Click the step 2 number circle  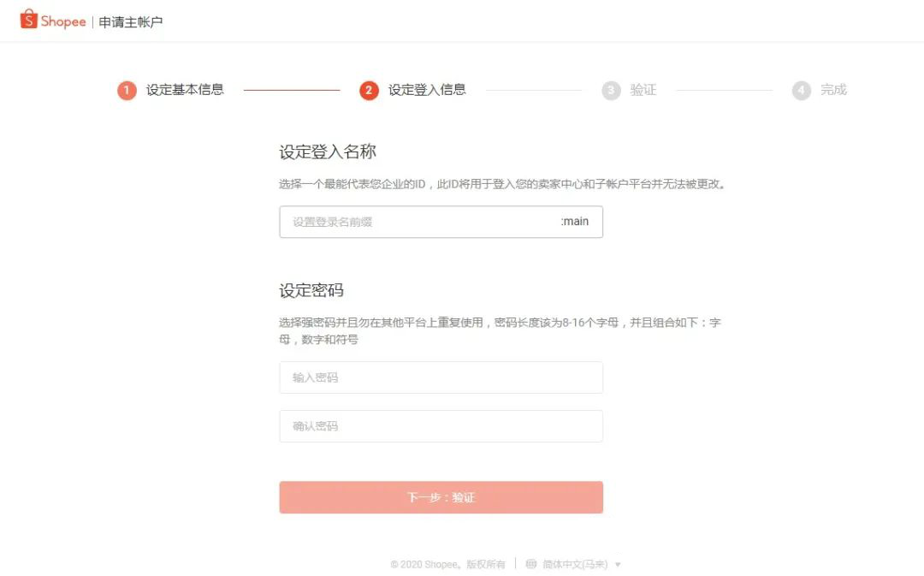tap(369, 90)
